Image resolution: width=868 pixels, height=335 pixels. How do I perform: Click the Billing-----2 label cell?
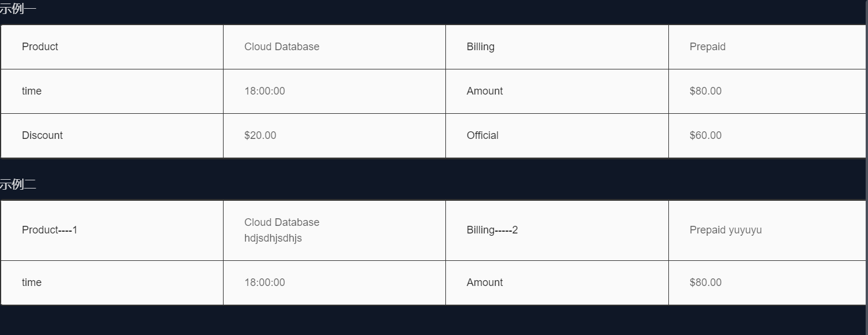coord(493,230)
